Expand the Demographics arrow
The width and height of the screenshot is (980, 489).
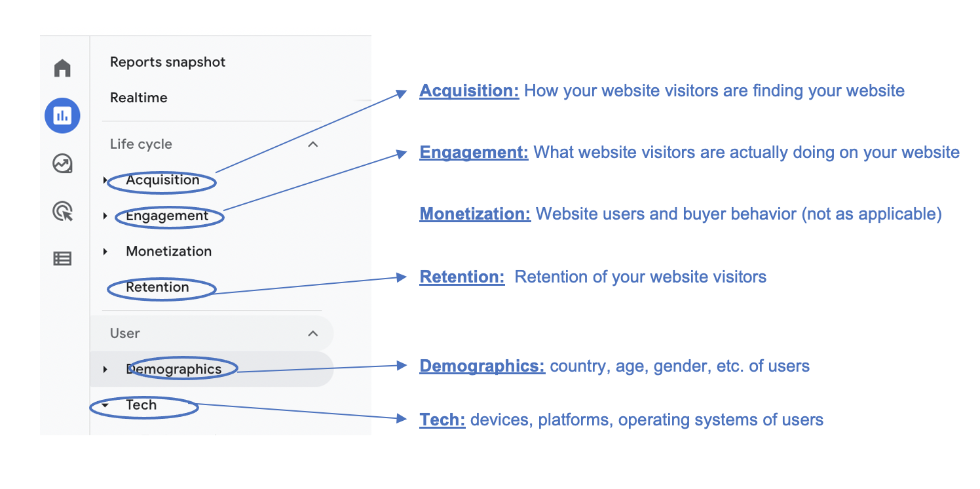pos(105,370)
